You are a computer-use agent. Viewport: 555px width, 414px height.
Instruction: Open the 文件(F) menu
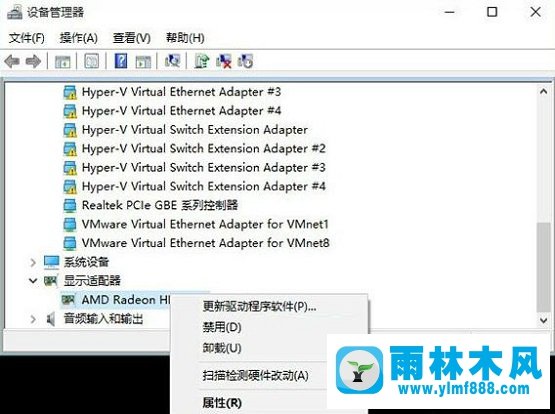pos(27,38)
